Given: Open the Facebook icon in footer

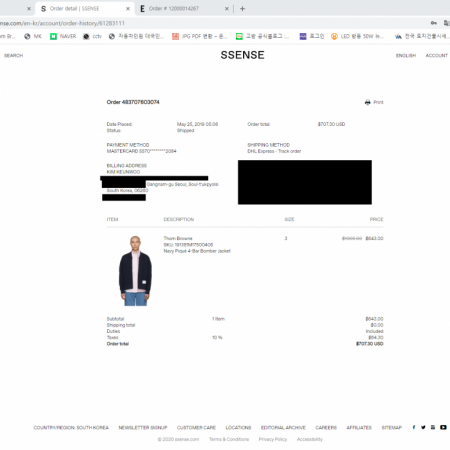Looking at the screenshot, I should [414, 427].
